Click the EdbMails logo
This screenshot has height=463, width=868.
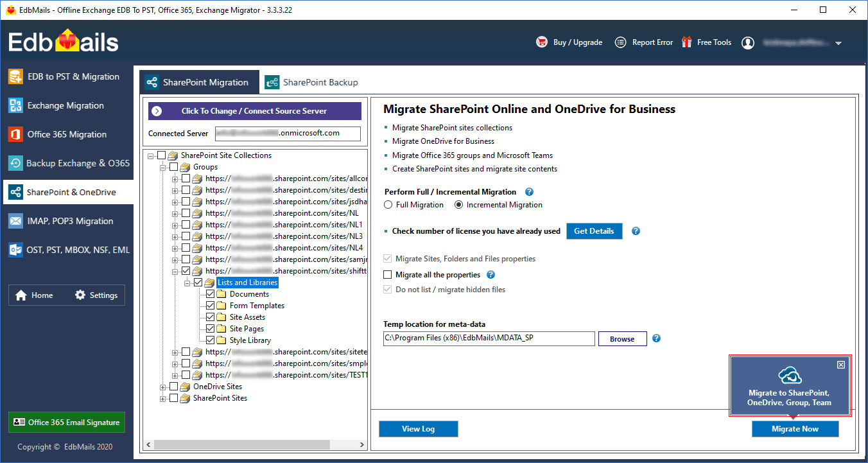coord(64,42)
